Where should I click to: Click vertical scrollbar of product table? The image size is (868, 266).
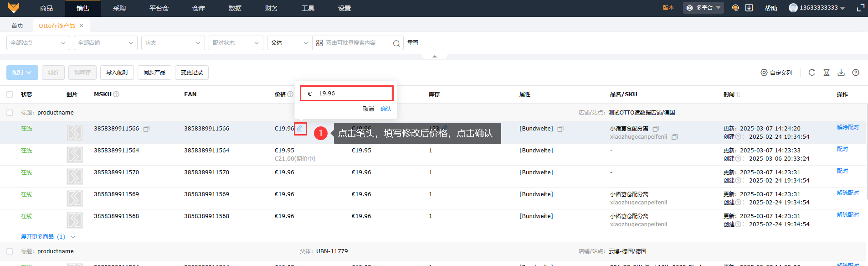(x=867, y=151)
